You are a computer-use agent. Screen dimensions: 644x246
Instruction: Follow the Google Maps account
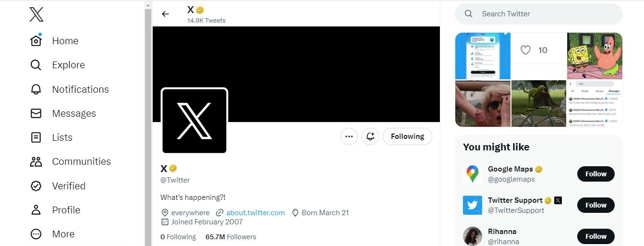point(595,174)
